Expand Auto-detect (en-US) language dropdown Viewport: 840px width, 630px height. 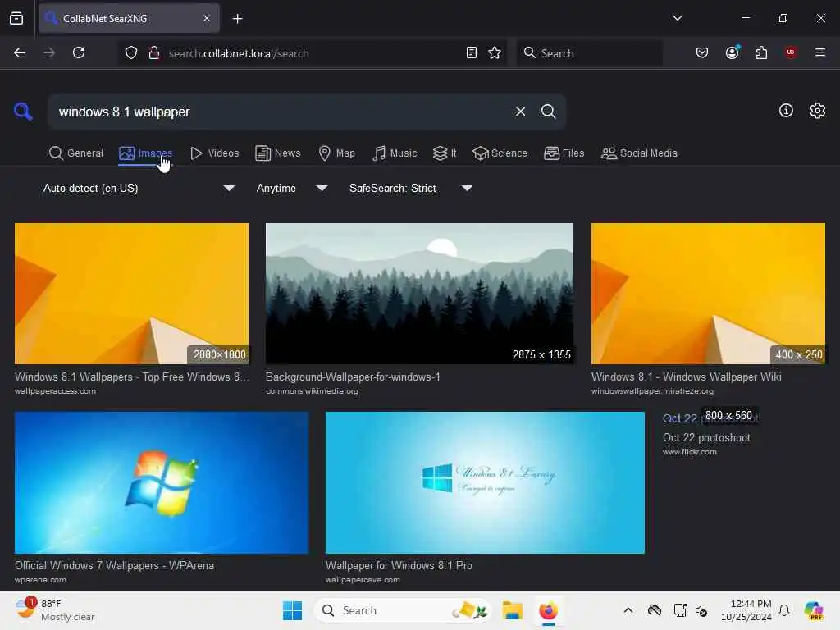pos(139,188)
